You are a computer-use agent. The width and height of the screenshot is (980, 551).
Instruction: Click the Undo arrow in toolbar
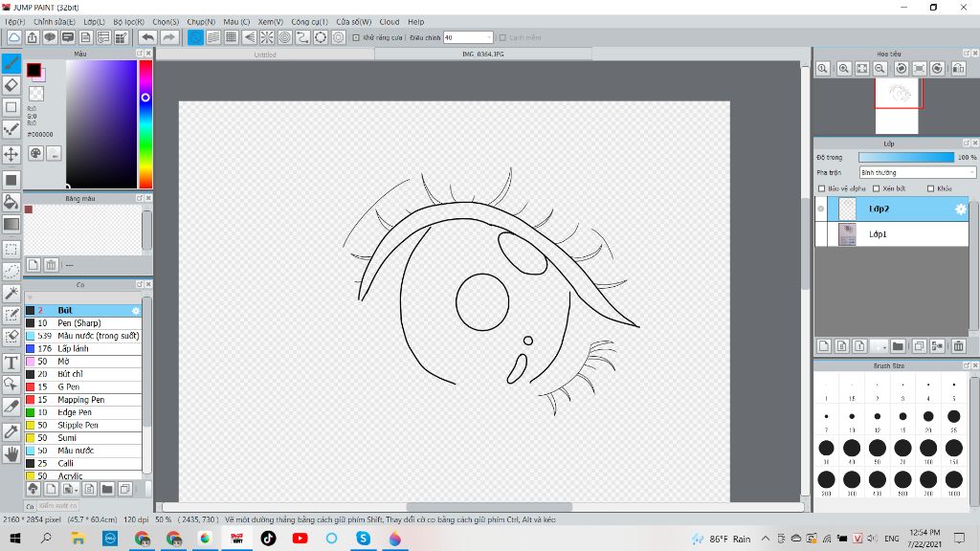point(147,37)
